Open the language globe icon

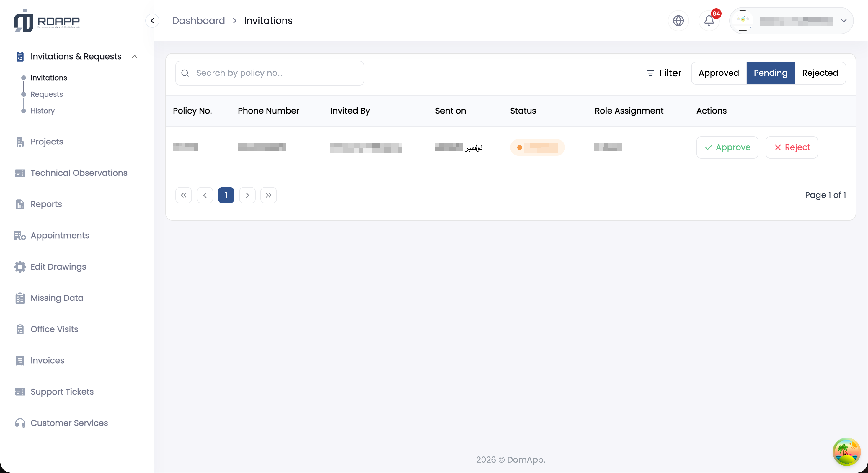pyautogui.click(x=678, y=21)
